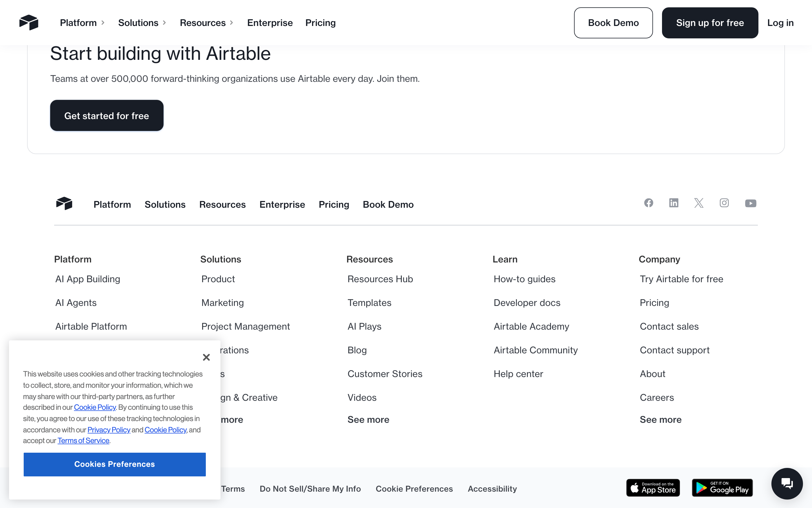Click Do Not Sell/Share My Info
Image resolution: width=812 pixels, height=508 pixels.
[310, 489]
